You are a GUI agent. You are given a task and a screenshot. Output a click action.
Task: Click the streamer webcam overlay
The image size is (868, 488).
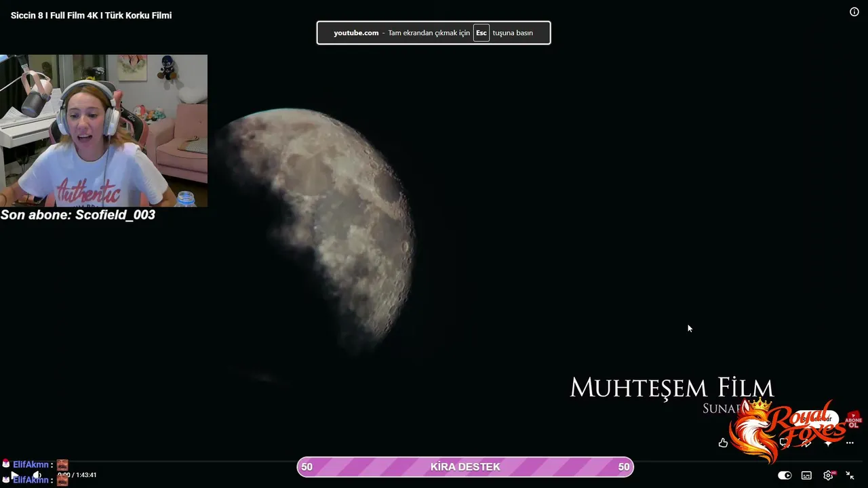click(104, 131)
